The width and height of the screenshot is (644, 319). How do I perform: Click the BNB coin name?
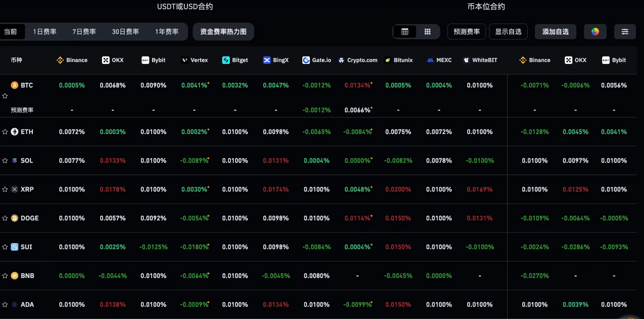click(28, 275)
